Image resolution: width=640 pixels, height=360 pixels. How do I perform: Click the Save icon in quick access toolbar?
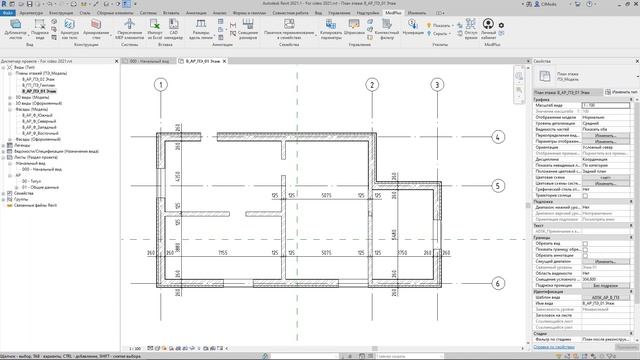tap(29, 4)
